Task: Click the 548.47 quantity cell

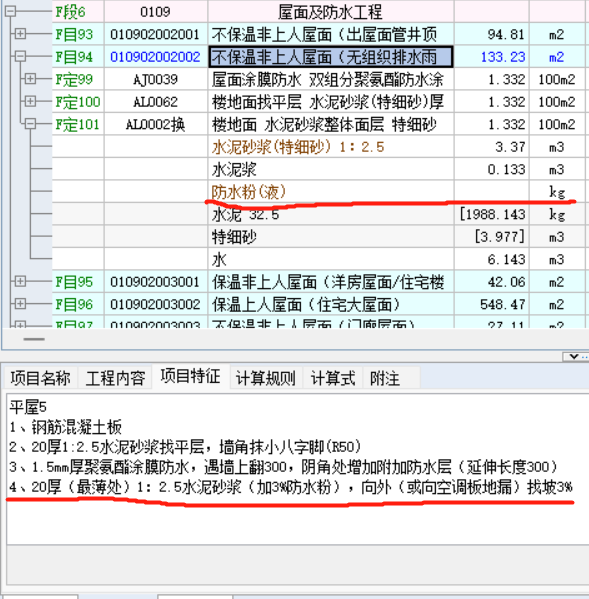Action: 492,304
